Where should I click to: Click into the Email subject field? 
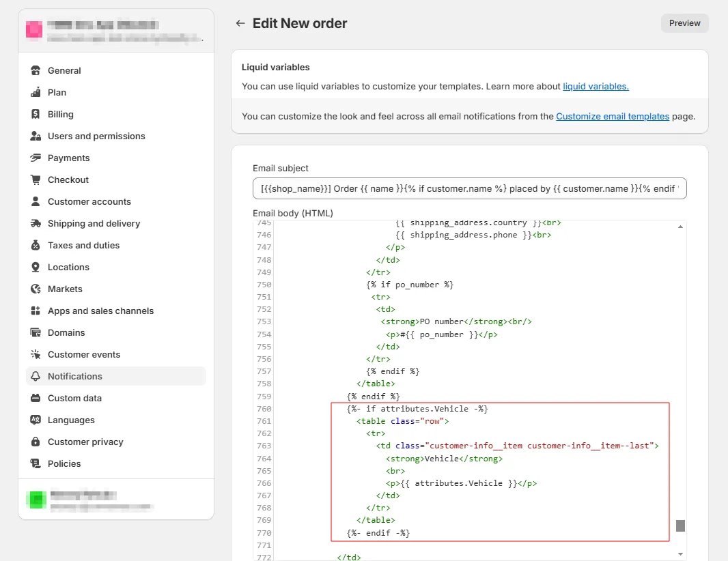click(x=469, y=188)
